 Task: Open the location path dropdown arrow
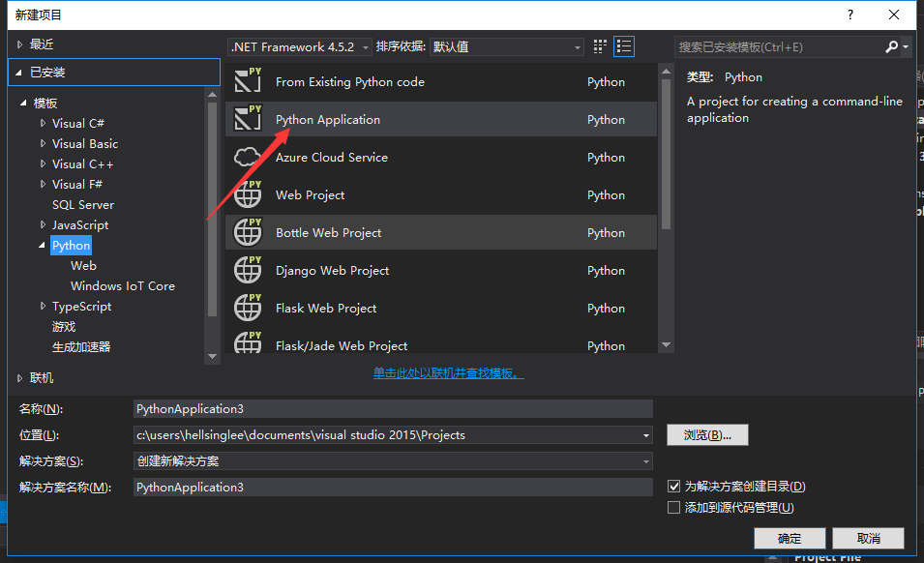646,435
